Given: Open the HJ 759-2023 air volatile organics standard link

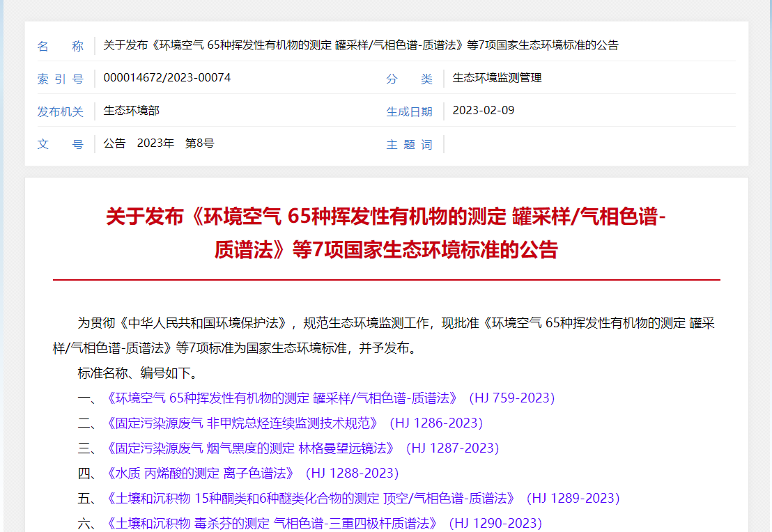Looking at the screenshot, I should click(329, 398).
